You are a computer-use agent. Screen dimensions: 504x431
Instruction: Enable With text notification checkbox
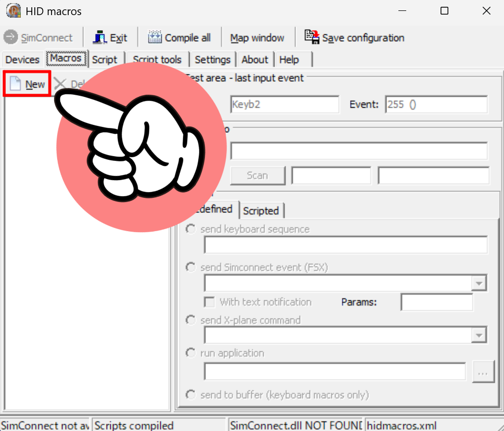pyautogui.click(x=210, y=302)
